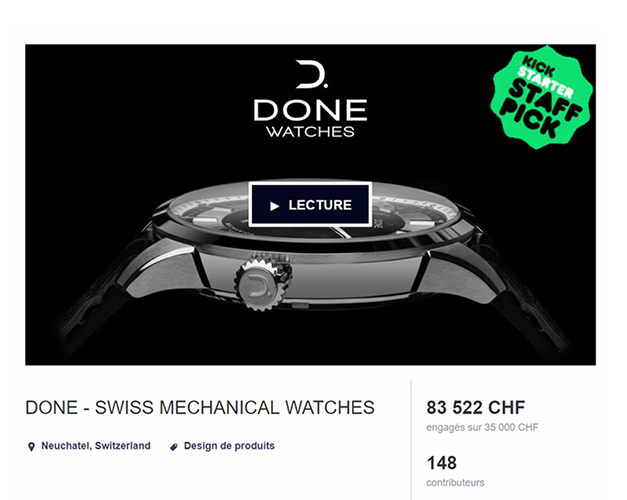This screenshot has height=500, width=627.
Task: Click the DONE Watches D logo
Action: tap(312, 74)
